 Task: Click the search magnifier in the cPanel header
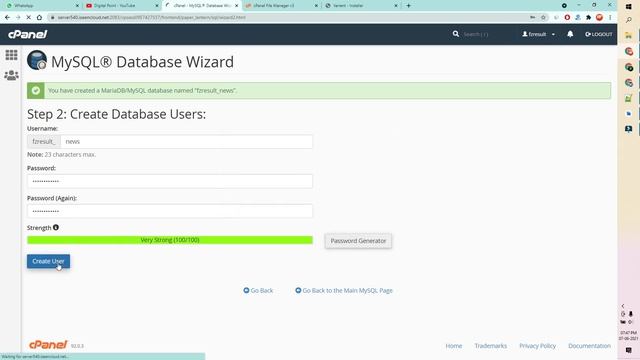(x=456, y=34)
